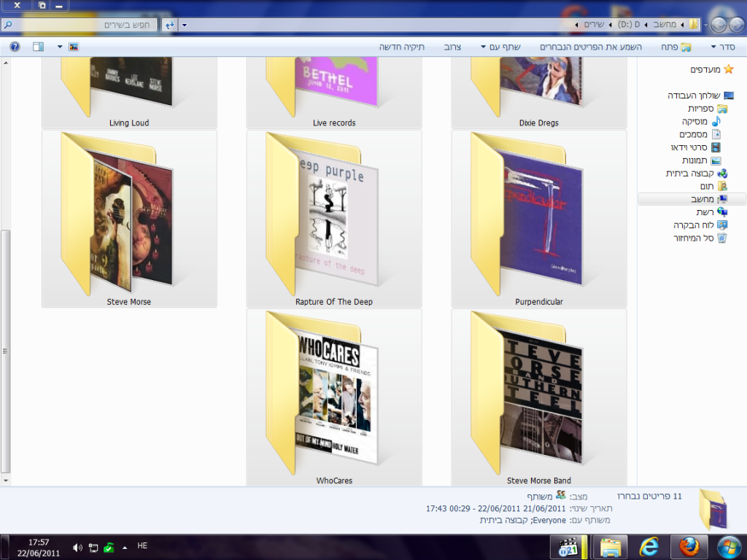Open the help icon in toolbar
Screen dimensions: 747x560
(x=15, y=47)
